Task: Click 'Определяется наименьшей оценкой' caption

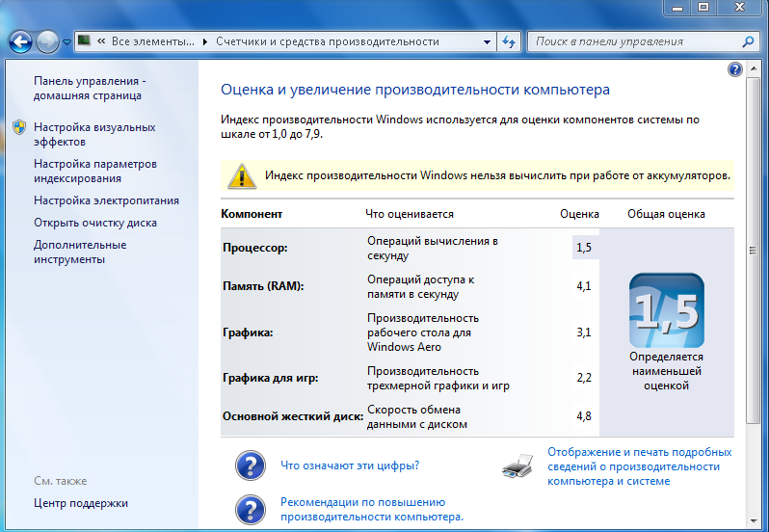Action: coord(667,371)
